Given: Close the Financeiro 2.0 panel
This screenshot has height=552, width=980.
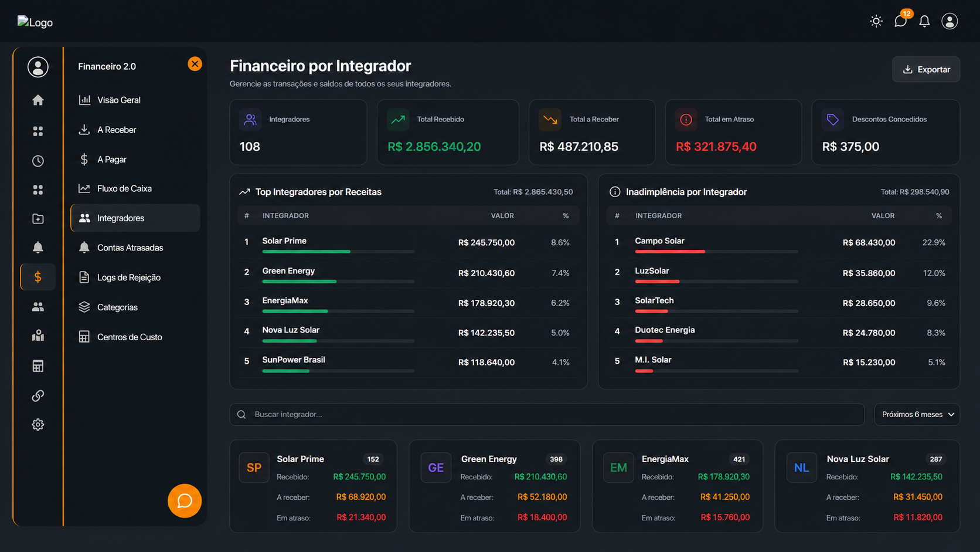Looking at the screenshot, I should tap(195, 64).
